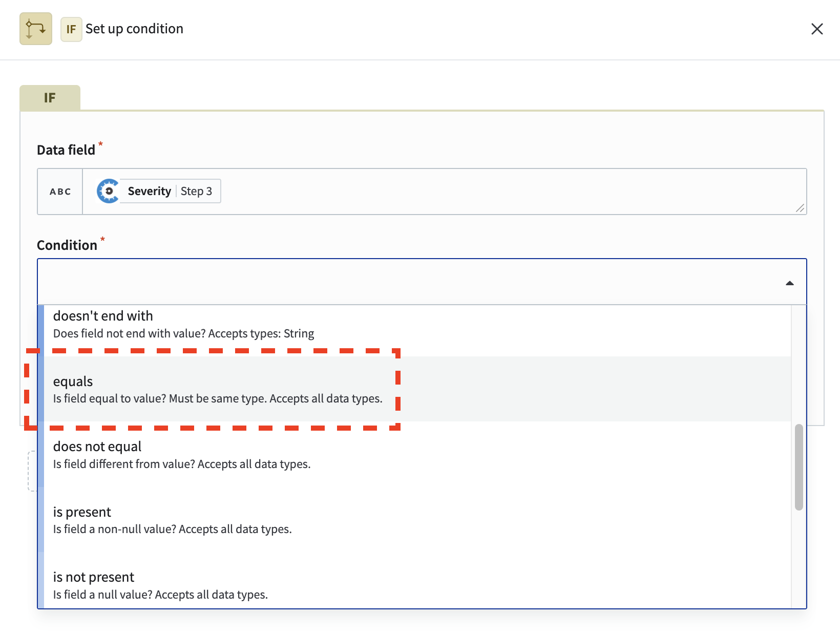Switch to the IF tab
The height and width of the screenshot is (636, 840).
(x=50, y=98)
